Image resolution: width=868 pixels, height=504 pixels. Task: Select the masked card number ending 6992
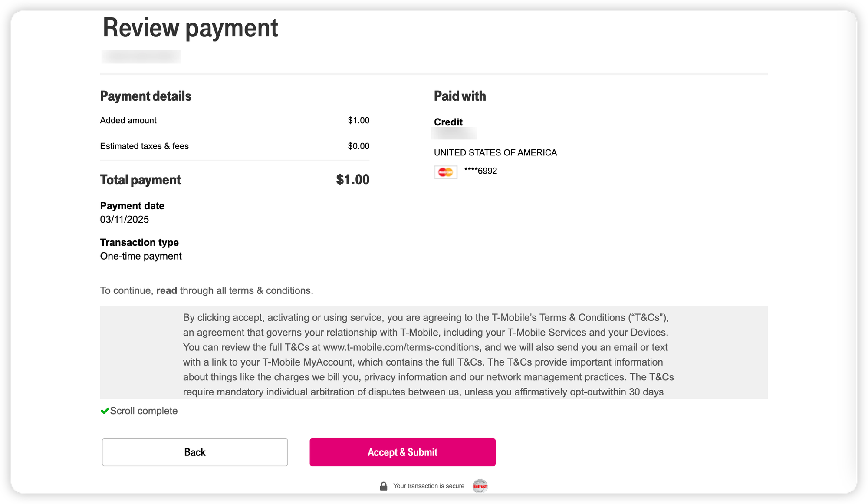coord(480,171)
